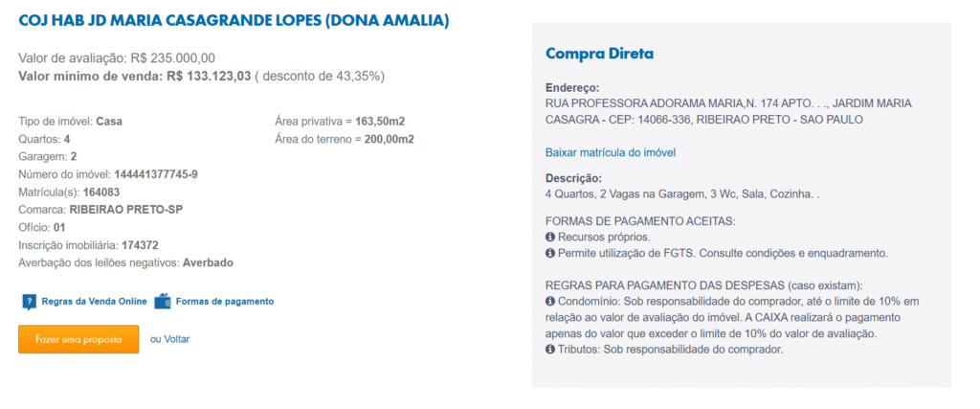Click info icon beside Permite utilização de FGTS
The width and height of the screenshot is (980, 409).
click(x=550, y=254)
